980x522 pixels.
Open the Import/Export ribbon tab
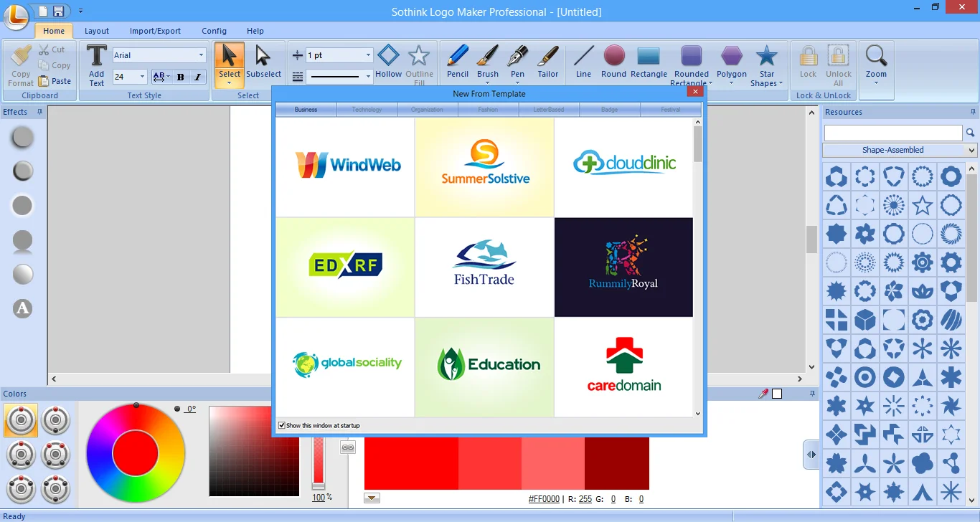click(x=155, y=31)
